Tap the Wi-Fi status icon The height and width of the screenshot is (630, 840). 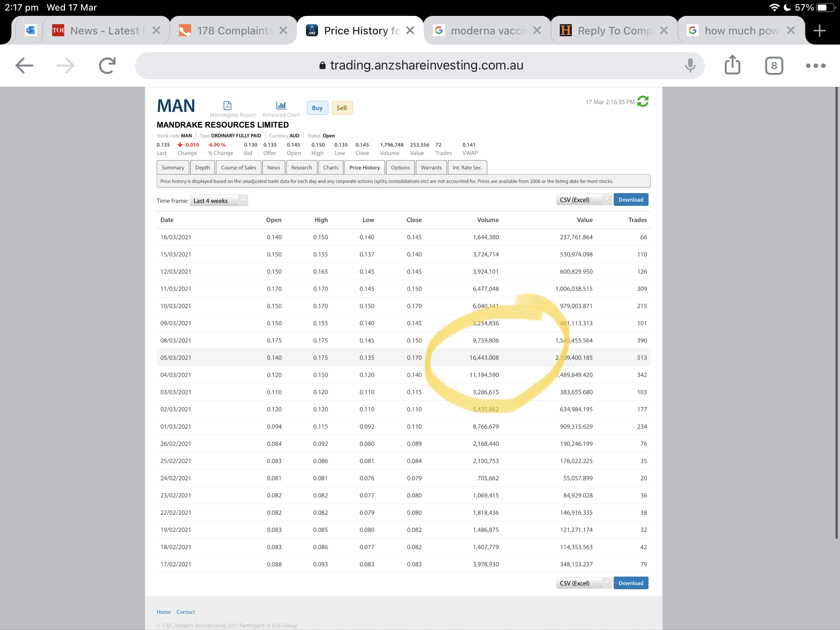774,7
